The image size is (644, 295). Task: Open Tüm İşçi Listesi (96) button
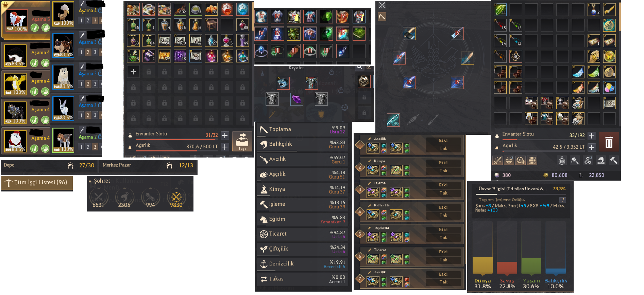pyautogui.click(x=37, y=183)
